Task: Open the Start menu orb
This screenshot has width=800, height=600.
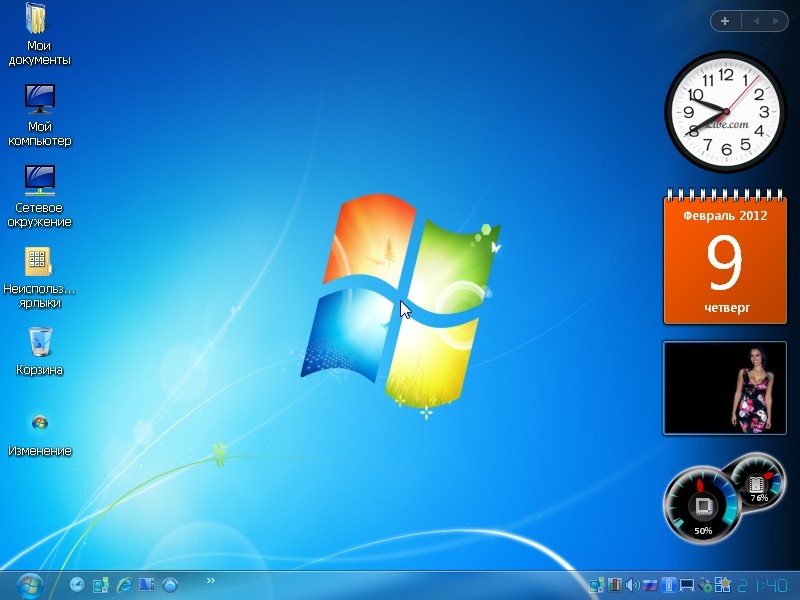Action: [30, 586]
